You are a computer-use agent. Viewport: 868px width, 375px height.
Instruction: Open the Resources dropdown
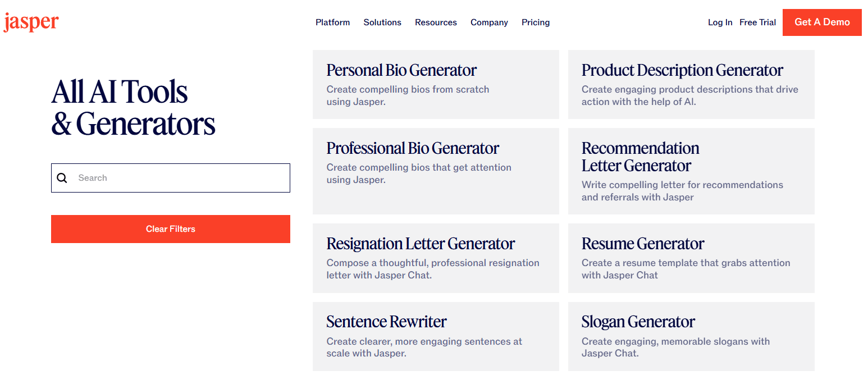(436, 22)
